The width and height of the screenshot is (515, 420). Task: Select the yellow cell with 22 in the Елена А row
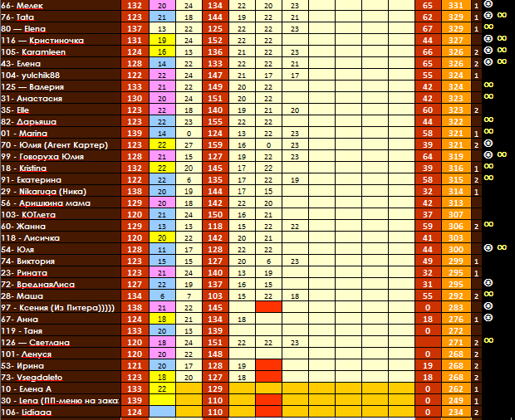coord(161,388)
